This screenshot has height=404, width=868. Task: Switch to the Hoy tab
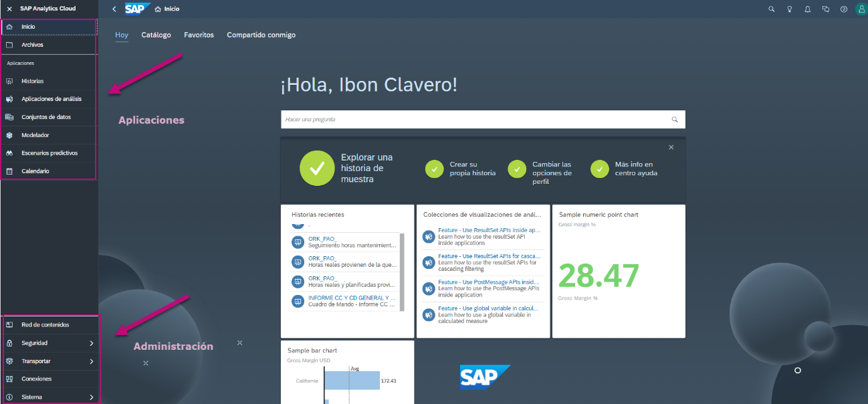pos(122,35)
